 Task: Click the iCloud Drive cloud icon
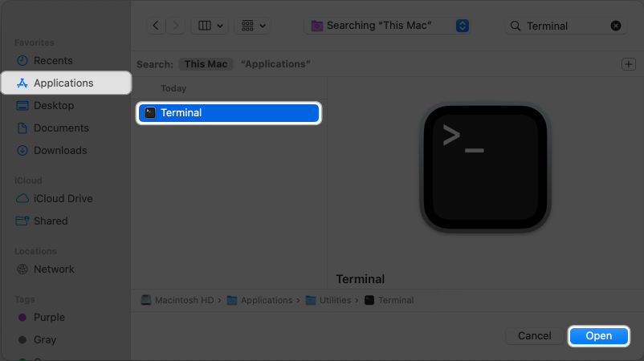click(x=22, y=199)
